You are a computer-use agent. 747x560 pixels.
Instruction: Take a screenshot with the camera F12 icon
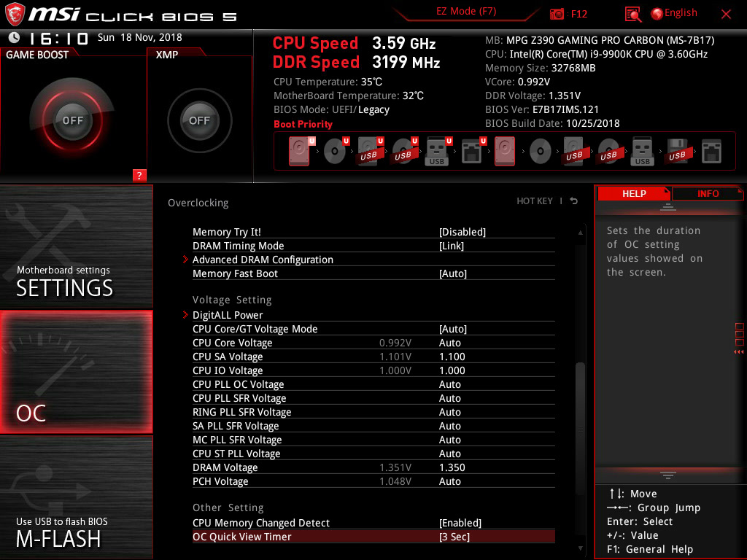pyautogui.click(x=557, y=14)
